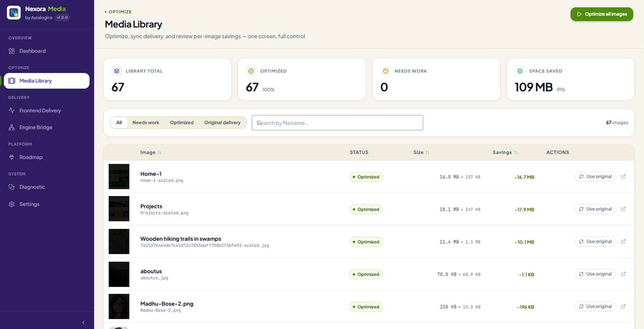
Task: Click Optimized status badge for Home-1
Action: (x=366, y=177)
